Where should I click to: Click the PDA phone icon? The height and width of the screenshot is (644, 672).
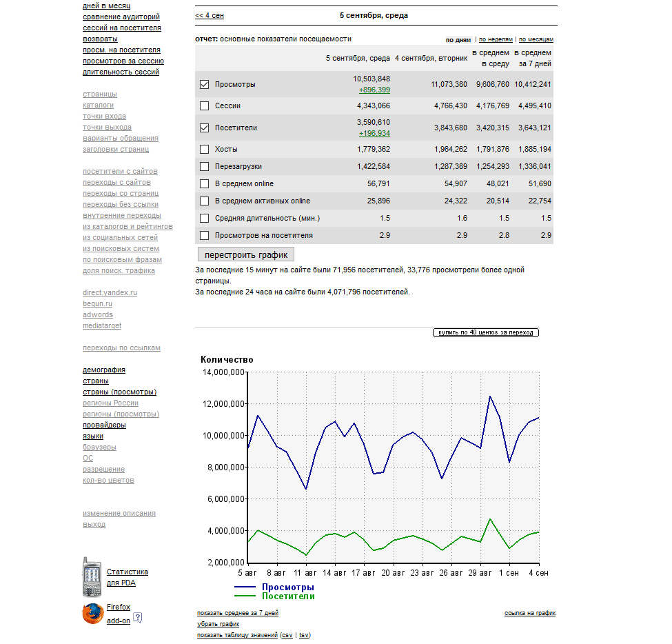(x=92, y=577)
